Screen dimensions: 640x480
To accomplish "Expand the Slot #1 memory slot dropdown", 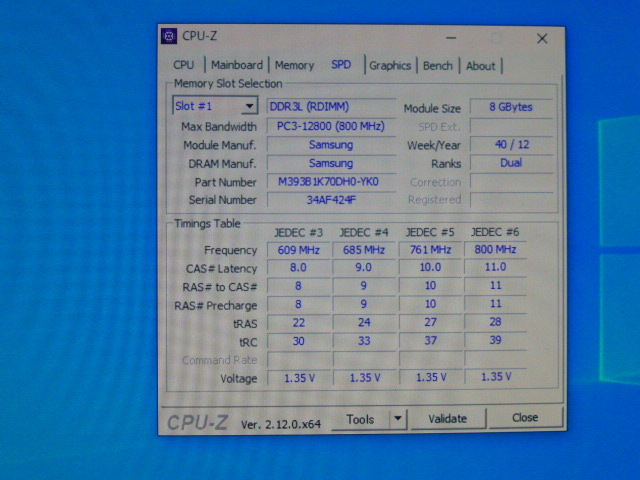I will (249, 106).
